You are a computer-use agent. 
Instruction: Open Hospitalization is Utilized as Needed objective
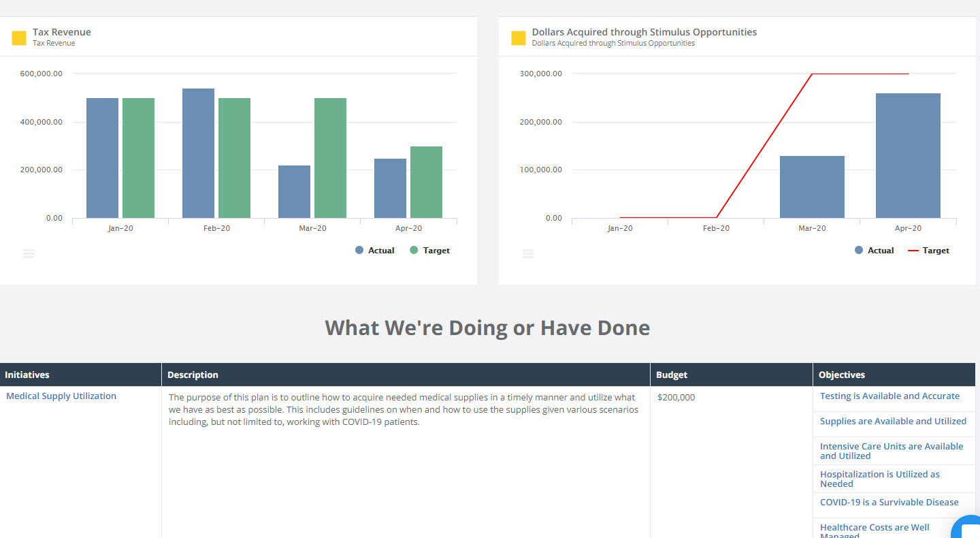pyautogui.click(x=879, y=479)
